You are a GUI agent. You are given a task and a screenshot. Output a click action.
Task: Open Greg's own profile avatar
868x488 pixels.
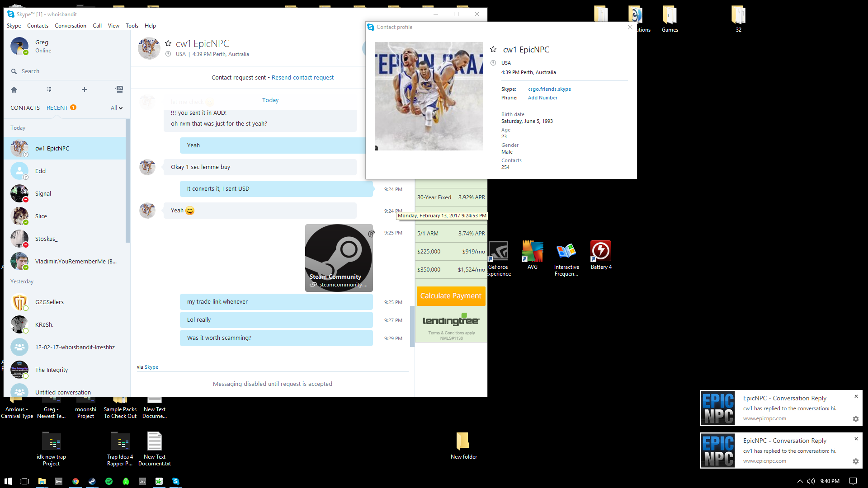tap(19, 46)
